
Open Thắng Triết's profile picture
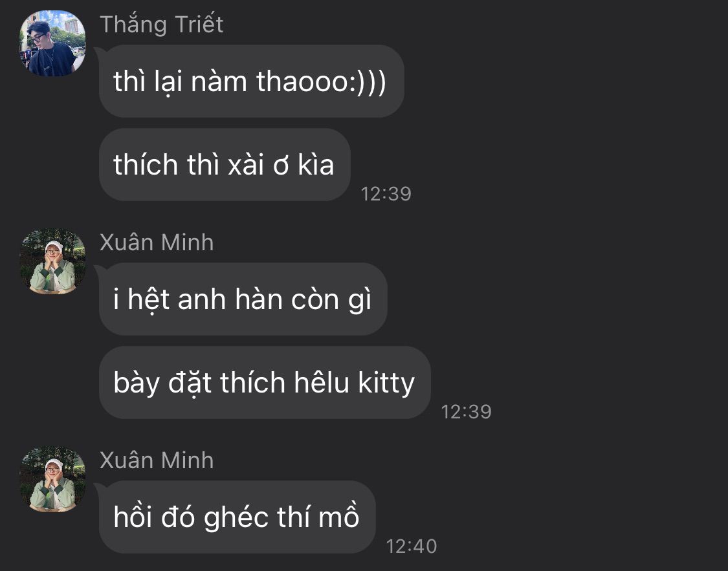click(x=52, y=43)
